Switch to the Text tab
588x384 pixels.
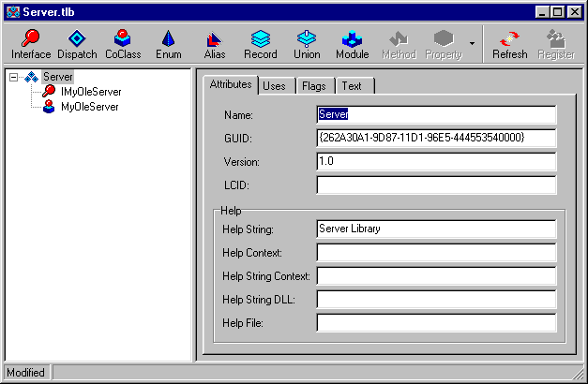pos(352,86)
